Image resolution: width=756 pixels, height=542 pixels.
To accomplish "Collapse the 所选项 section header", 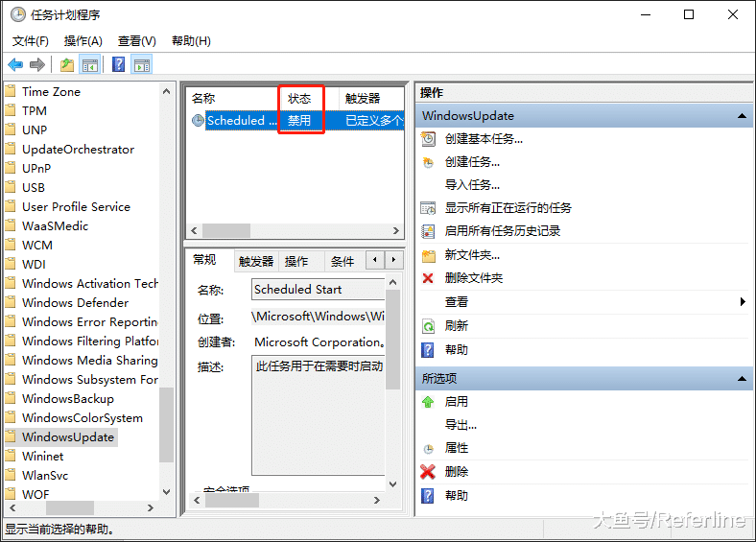I will point(742,379).
